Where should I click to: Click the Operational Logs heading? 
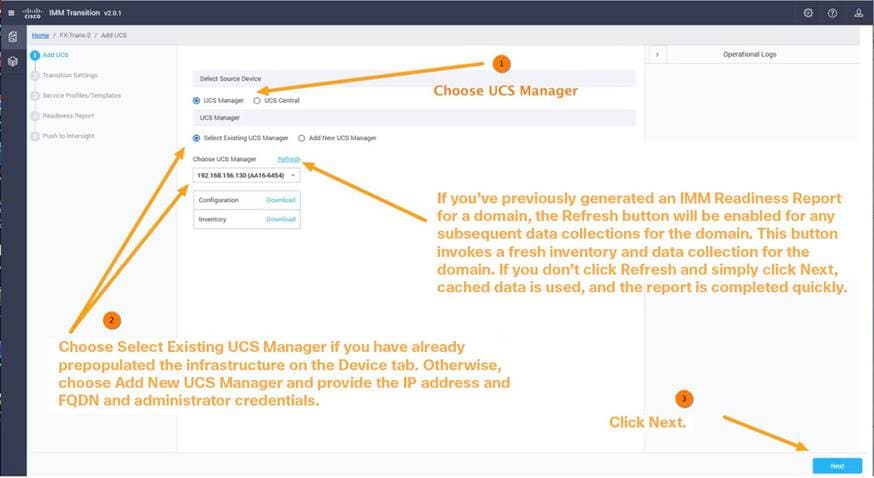[749, 55]
